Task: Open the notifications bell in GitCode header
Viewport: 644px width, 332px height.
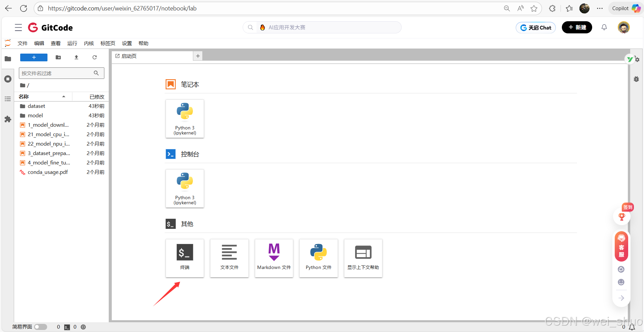Action: click(x=604, y=27)
